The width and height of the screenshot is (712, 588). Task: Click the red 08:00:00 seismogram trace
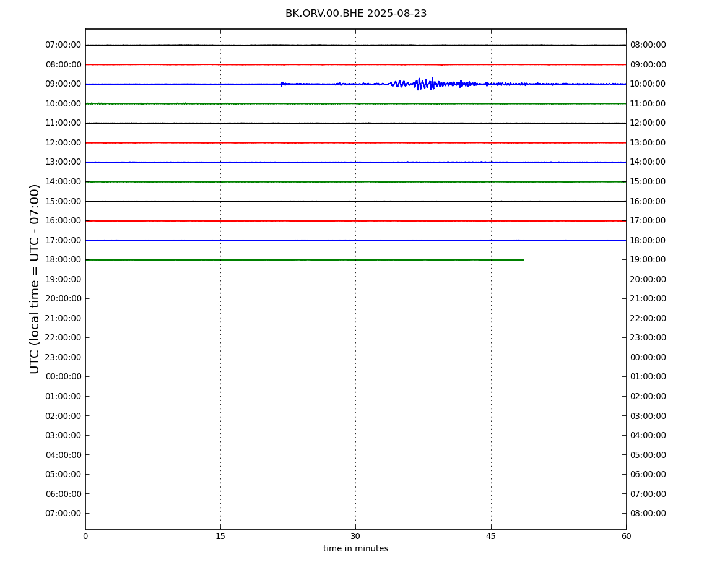355,64
